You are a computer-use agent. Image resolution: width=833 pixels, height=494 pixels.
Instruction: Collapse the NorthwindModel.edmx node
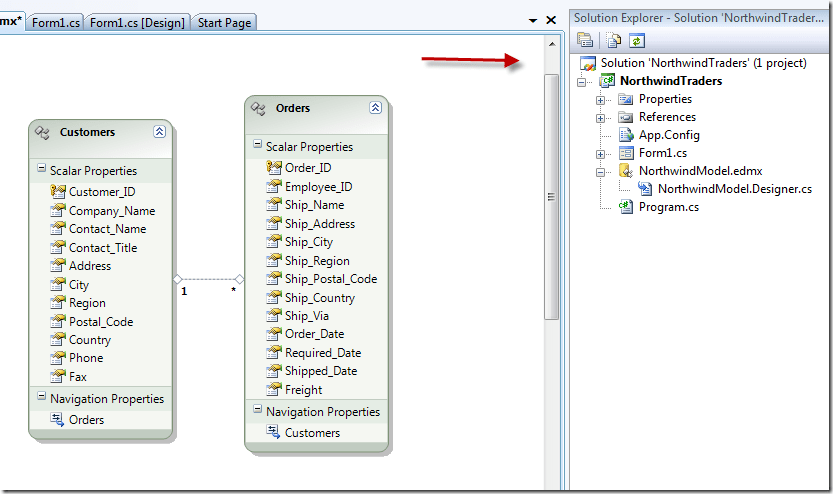pyautogui.click(x=600, y=171)
